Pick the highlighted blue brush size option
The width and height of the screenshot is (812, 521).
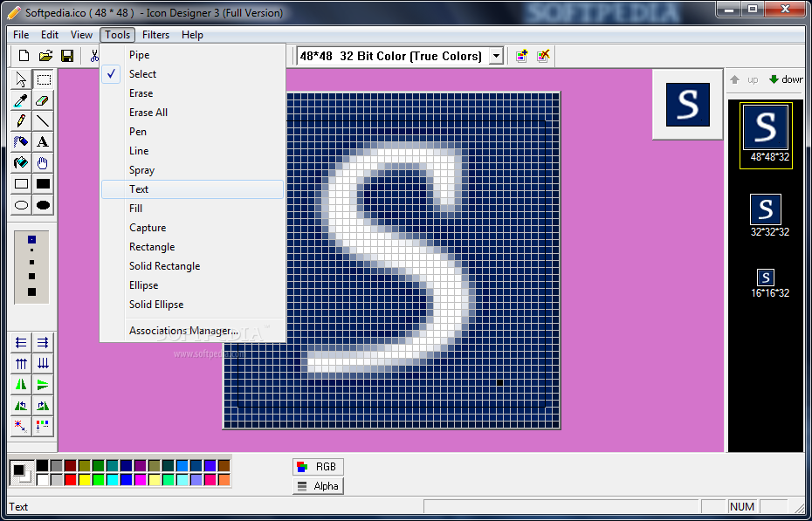[31, 239]
